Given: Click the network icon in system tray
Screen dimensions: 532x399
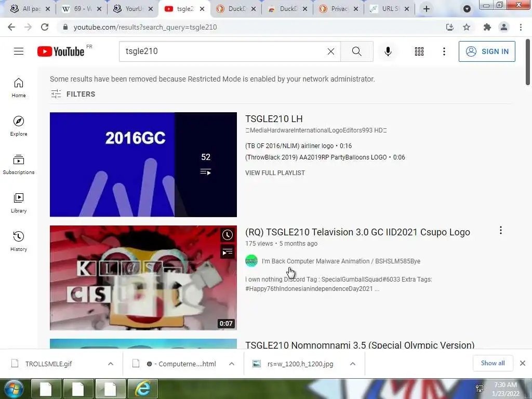Looking at the screenshot, I should click(x=480, y=388).
